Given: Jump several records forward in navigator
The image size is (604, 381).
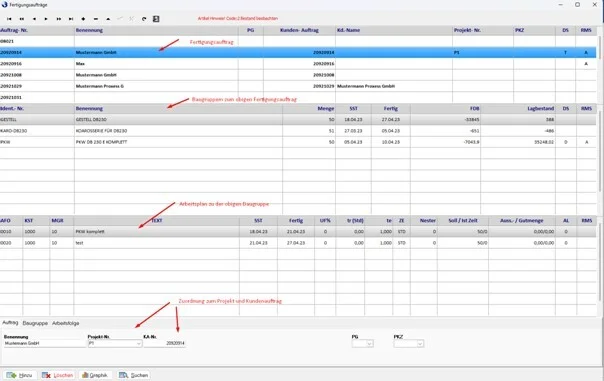Looking at the screenshot, I should point(59,19).
